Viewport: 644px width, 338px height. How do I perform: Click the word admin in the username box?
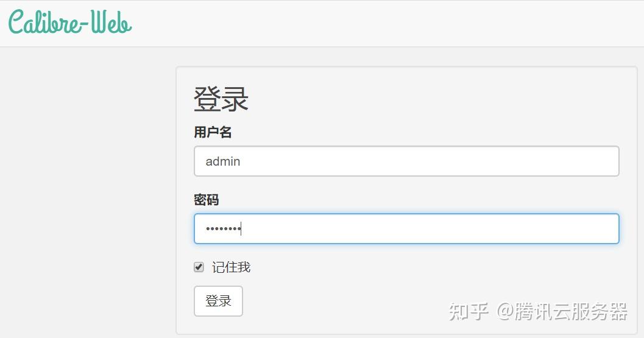[223, 161]
